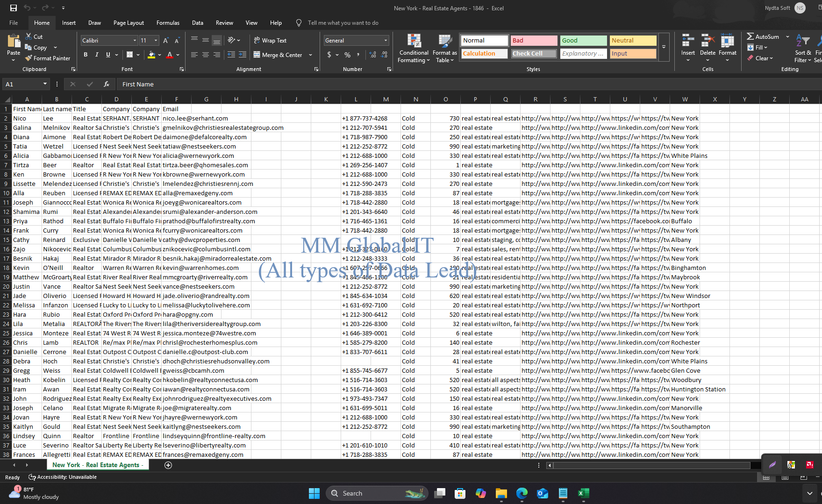Open Microsoft Edge from taskbar
The height and width of the screenshot is (504, 822).
(522, 493)
